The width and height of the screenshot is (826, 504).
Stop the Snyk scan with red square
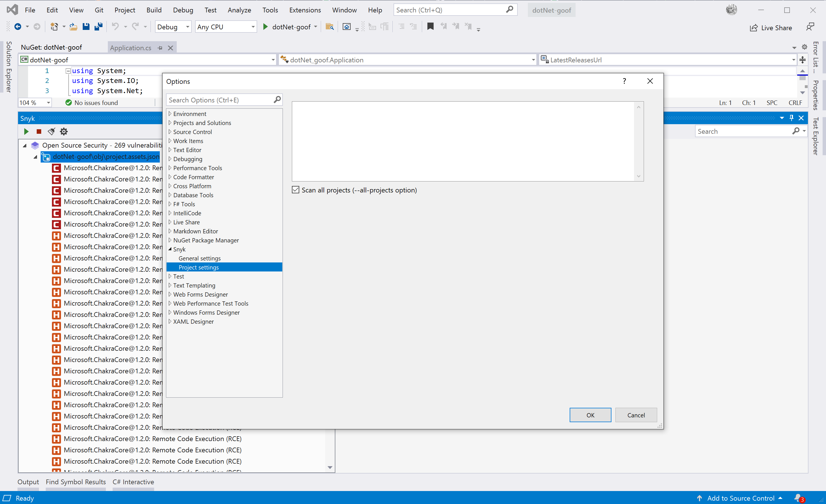pyautogui.click(x=39, y=132)
